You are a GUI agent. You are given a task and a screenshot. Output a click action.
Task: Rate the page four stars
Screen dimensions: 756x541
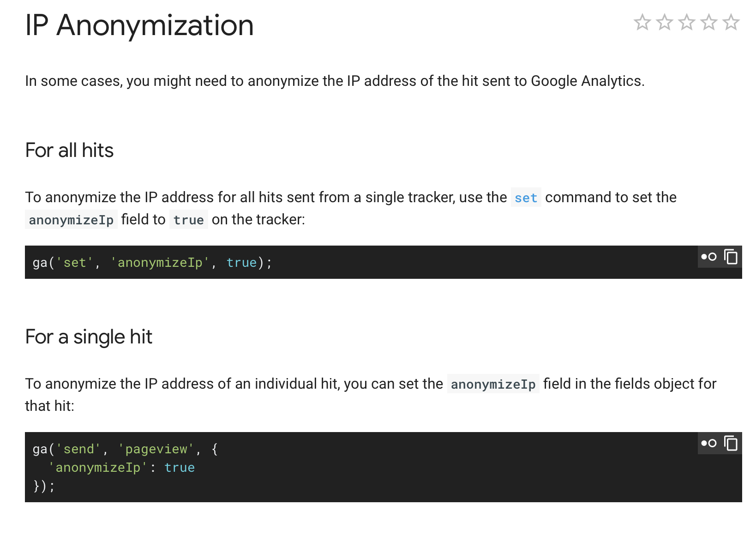[708, 22]
